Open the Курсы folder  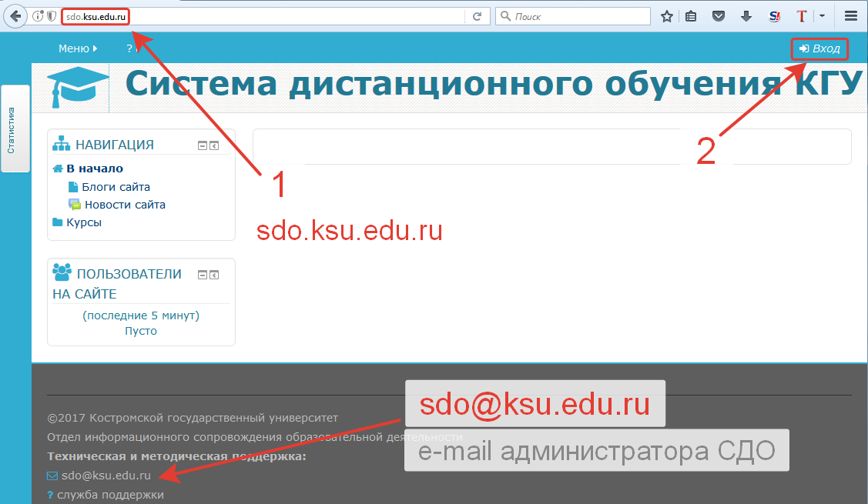point(84,222)
